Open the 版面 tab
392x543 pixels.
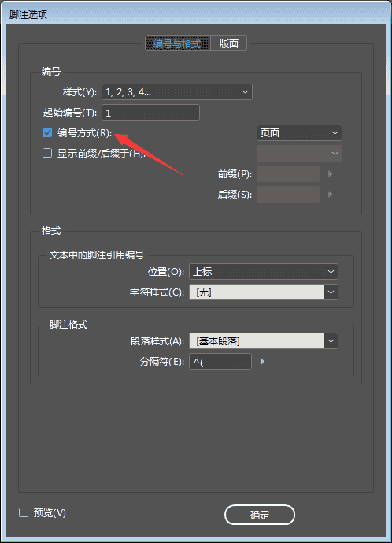click(x=229, y=43)
